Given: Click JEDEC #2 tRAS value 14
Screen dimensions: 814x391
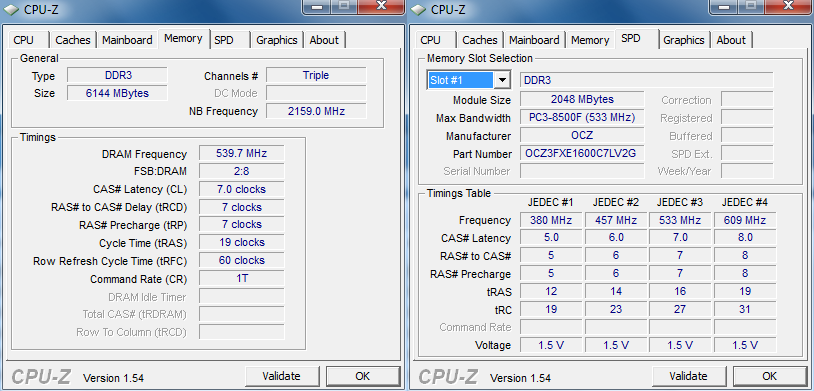Looking at the screenshot, I should 616,291.
